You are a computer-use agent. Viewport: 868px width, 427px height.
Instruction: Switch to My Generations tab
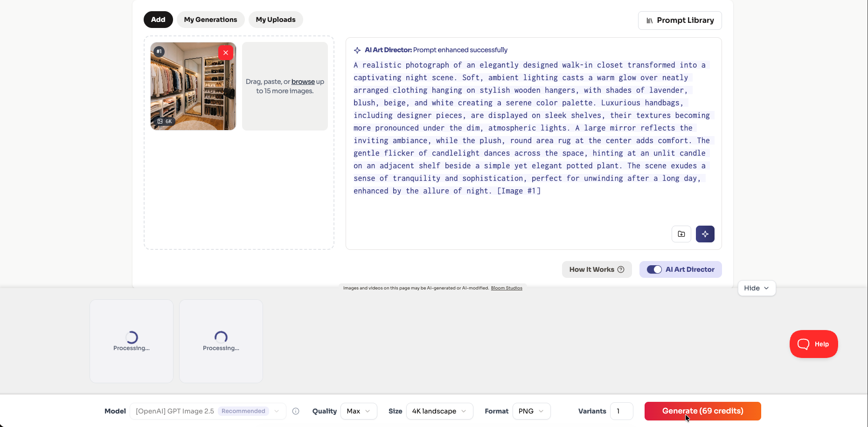coord(210,20)
